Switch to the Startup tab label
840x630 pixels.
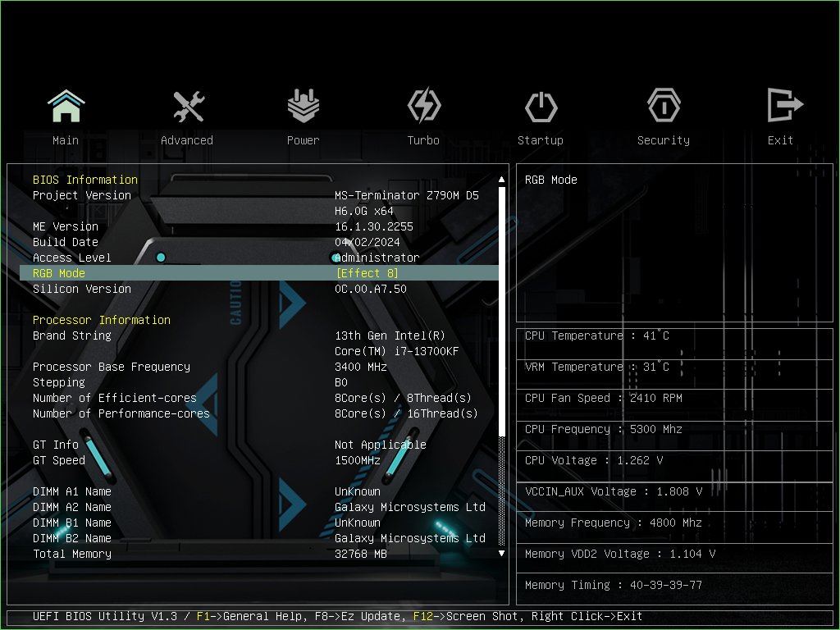540,140
